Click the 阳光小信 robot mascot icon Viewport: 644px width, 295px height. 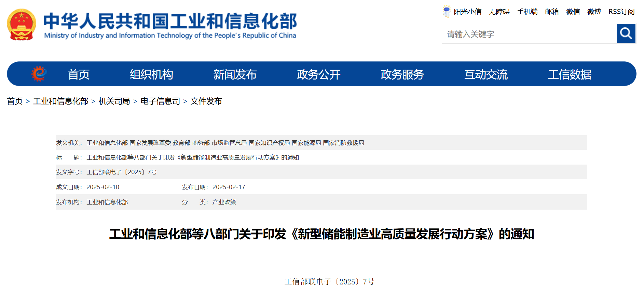coord(446,11)
